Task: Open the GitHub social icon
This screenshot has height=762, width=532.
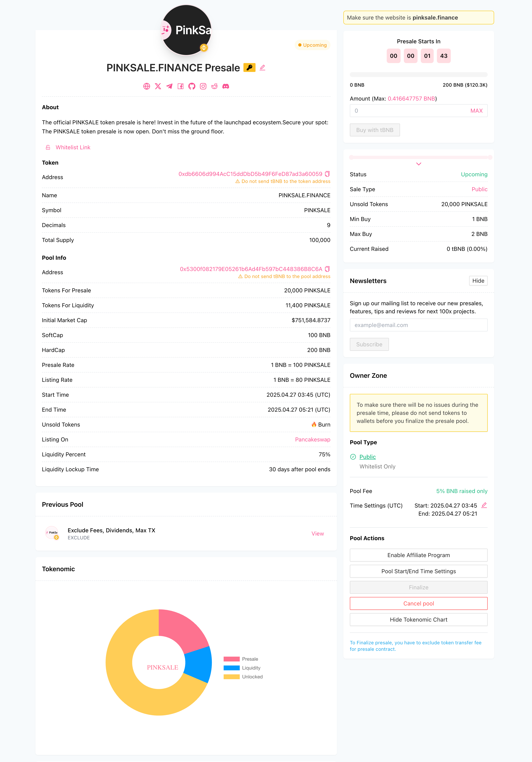Action: [x=192, y=86]
